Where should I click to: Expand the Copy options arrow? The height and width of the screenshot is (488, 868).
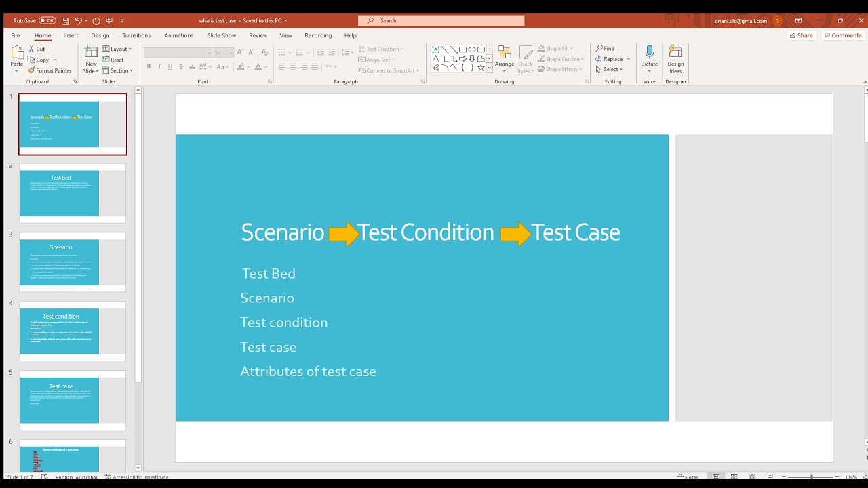pos(54,60)
